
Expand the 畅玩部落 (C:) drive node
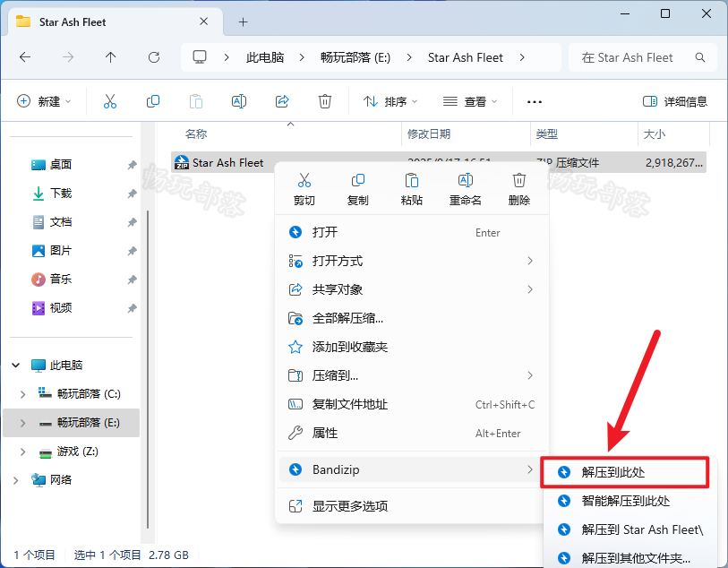pyautogui.click(x=22, y=394)
